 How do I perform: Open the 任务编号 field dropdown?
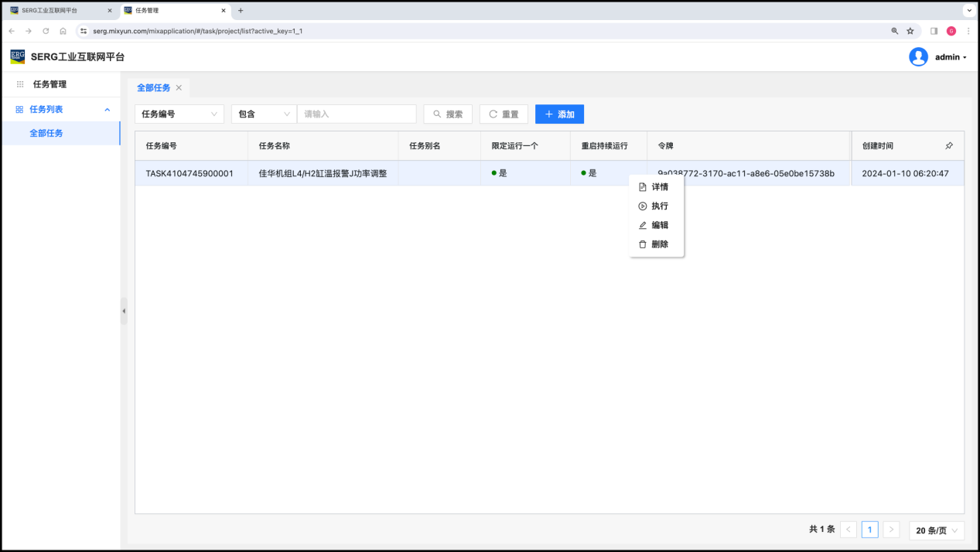pyautogui.click(x=179, y=114)
